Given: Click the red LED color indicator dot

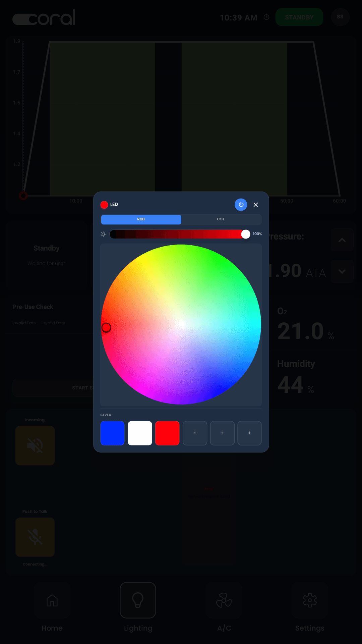Looking at the screenshot, I should [104, 205].
